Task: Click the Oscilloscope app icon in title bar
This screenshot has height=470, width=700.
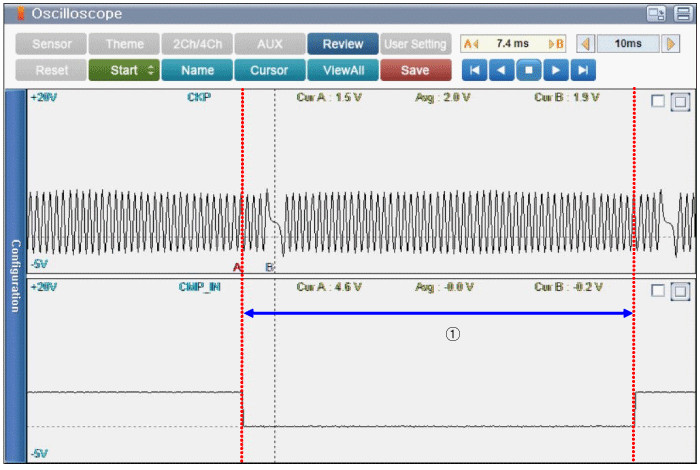Action: point(21,13)
